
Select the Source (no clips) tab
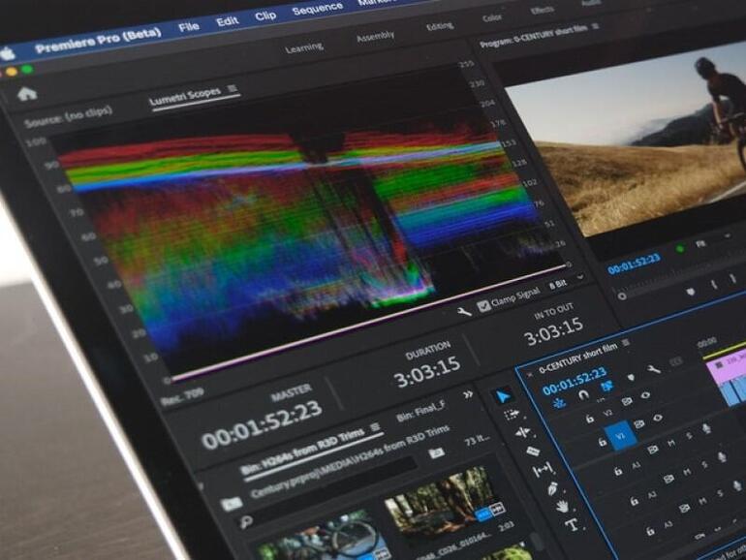click(68, 116)
